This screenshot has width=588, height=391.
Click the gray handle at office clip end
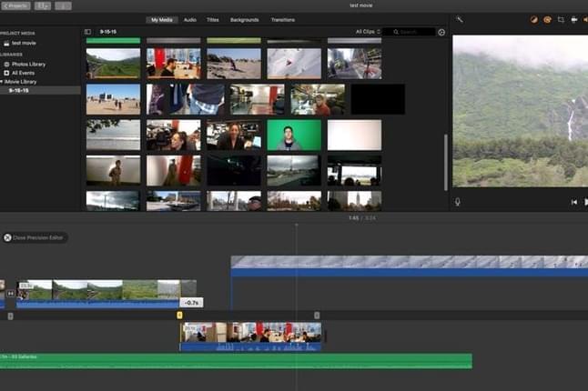pos(317,316)
